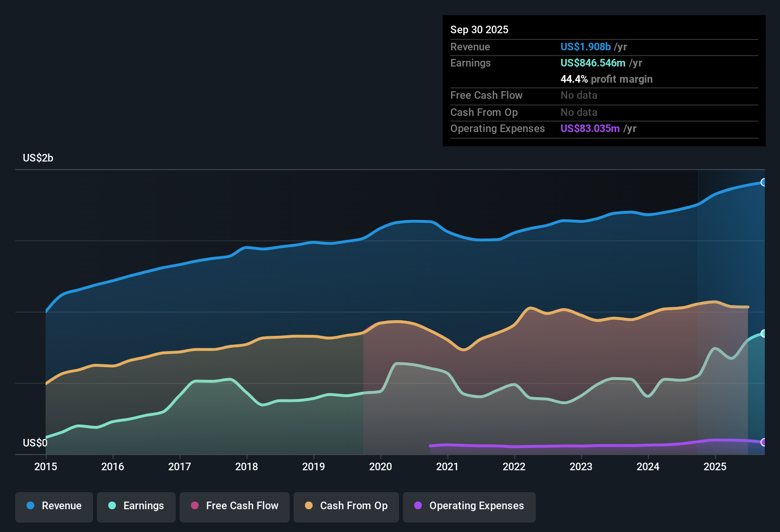The height and width of the screenshot is (532, 780).
Task: Select the Operating Expenses endpoint marker
Action: click(x=763, y=443)
